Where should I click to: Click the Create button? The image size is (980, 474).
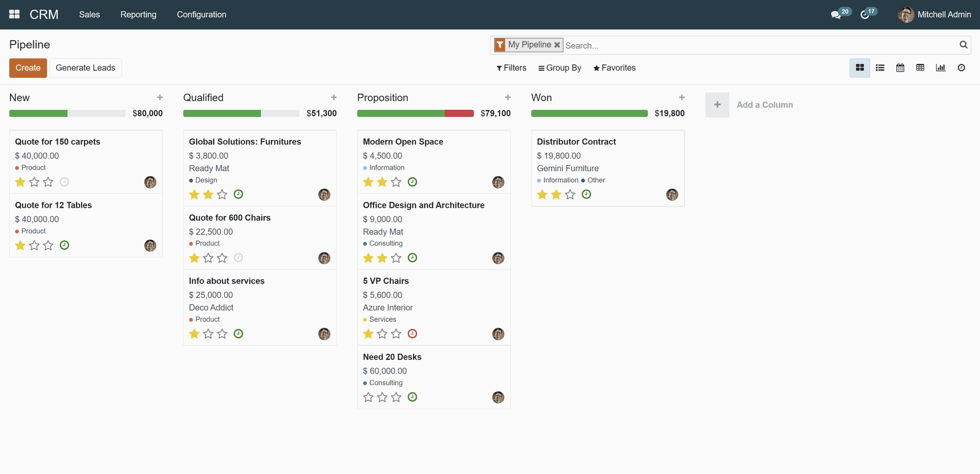(x=28, y=68)
